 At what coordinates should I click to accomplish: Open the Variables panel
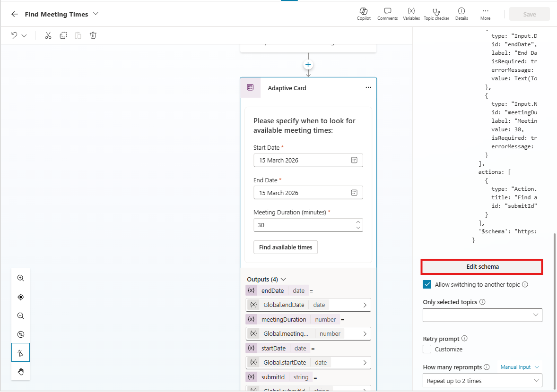coord(411,14)
